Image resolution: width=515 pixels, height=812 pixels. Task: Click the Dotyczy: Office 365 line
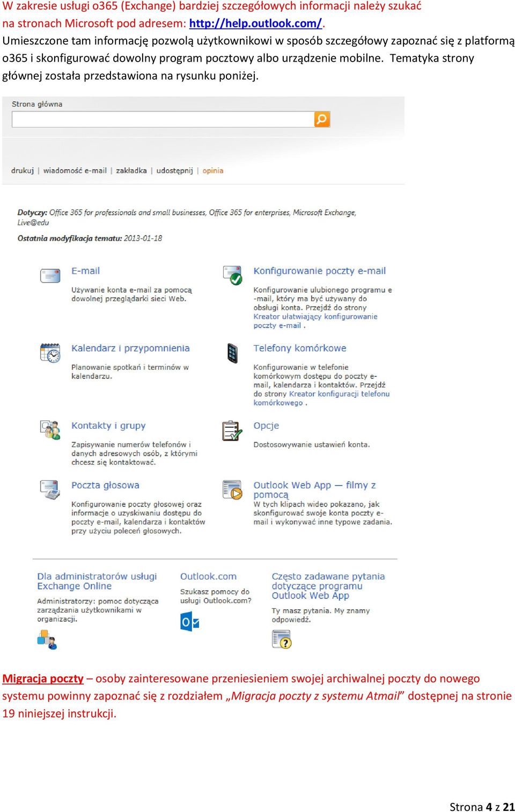187,217
